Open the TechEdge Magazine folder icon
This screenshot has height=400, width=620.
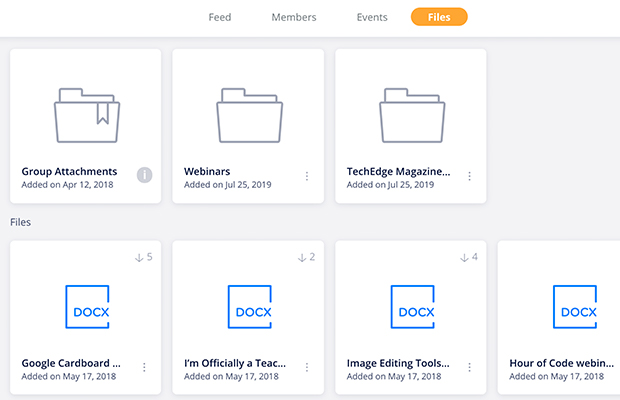tap(412, 115)
